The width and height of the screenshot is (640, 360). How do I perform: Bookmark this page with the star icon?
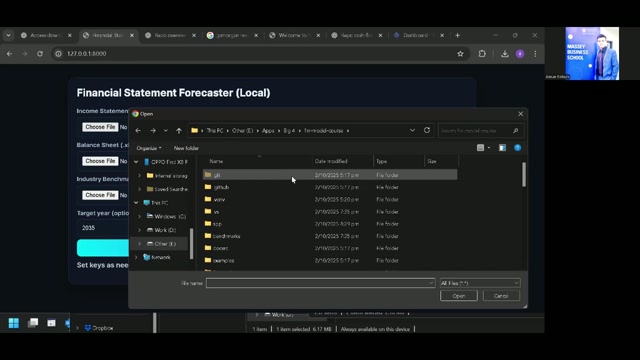coord(460,53)
